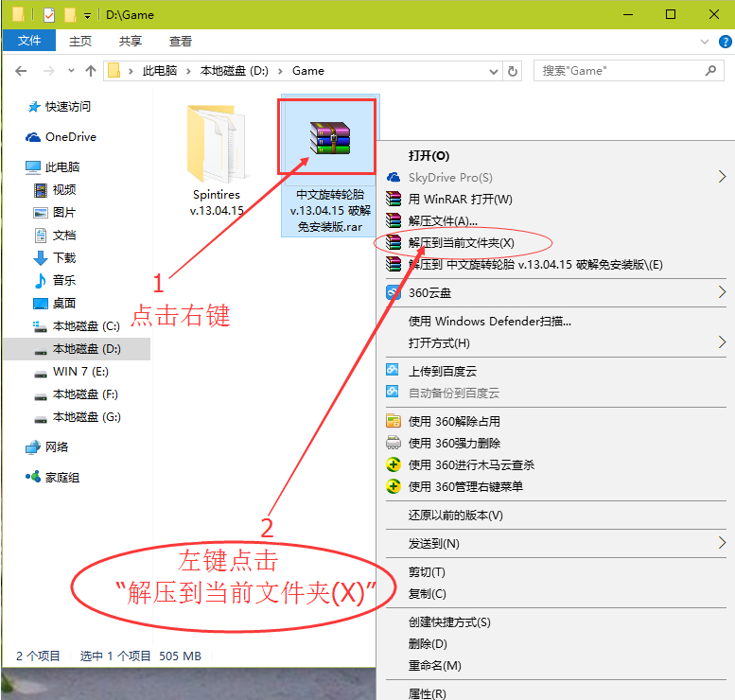
Task: Select 本地磁盘 (C:) drive
Action: click(77, 325)
